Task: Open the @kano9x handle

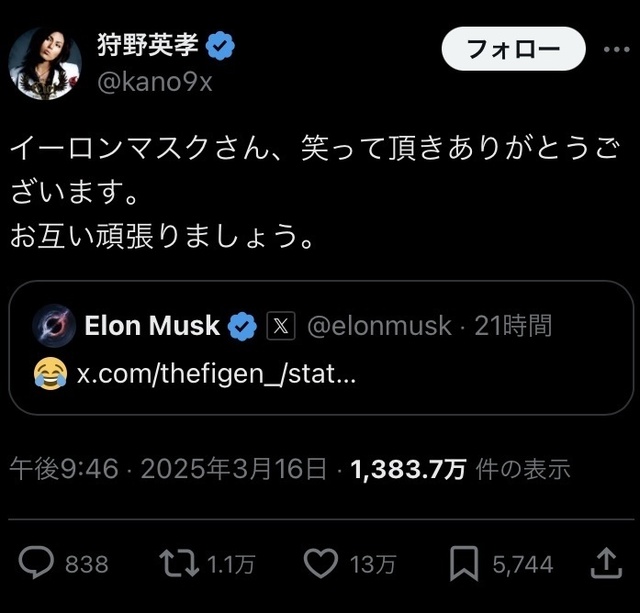Action: [x=155, y=82]
